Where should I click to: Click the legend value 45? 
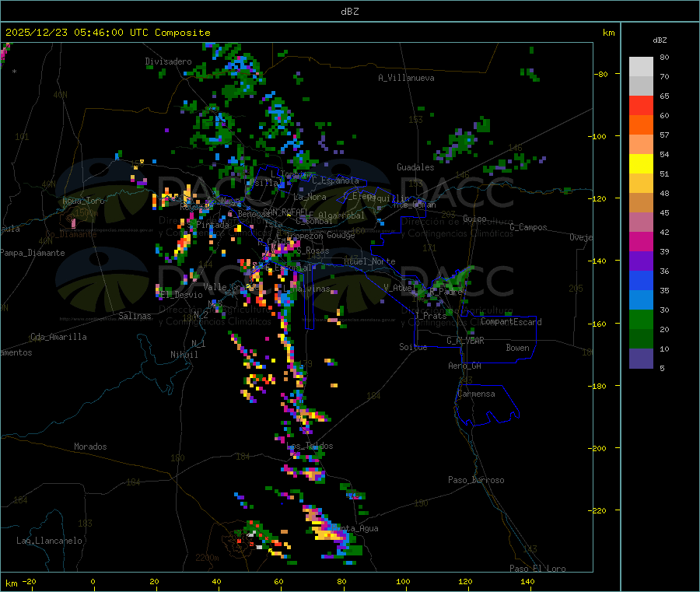(664, 212)
